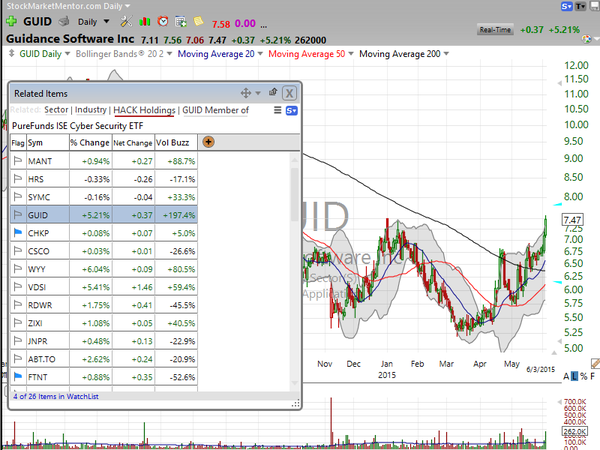Click the Real-Time button
The width and height of the screenshot is (600, 450).
click(495, 29)
